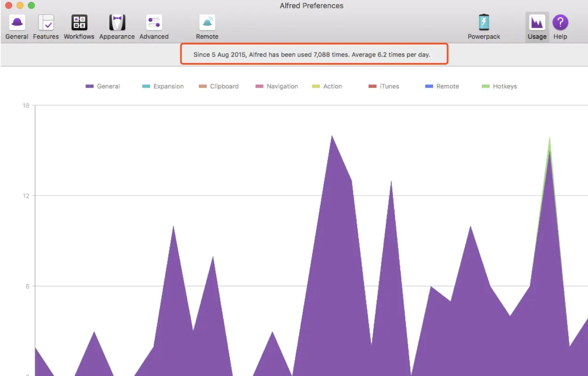Viewport: 588px width, 376px height.
Task: Click the Alfred Preferences window title
Action: tap(311, 6)
